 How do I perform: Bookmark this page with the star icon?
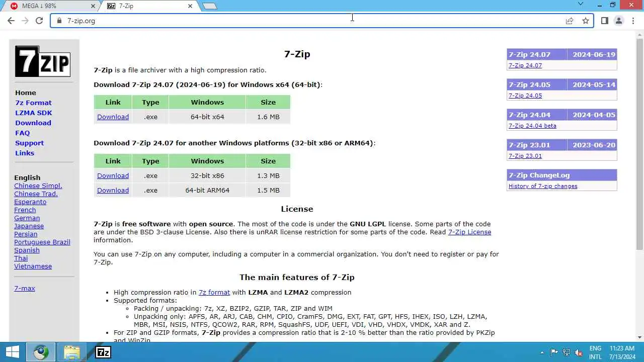tap(586, 21)
